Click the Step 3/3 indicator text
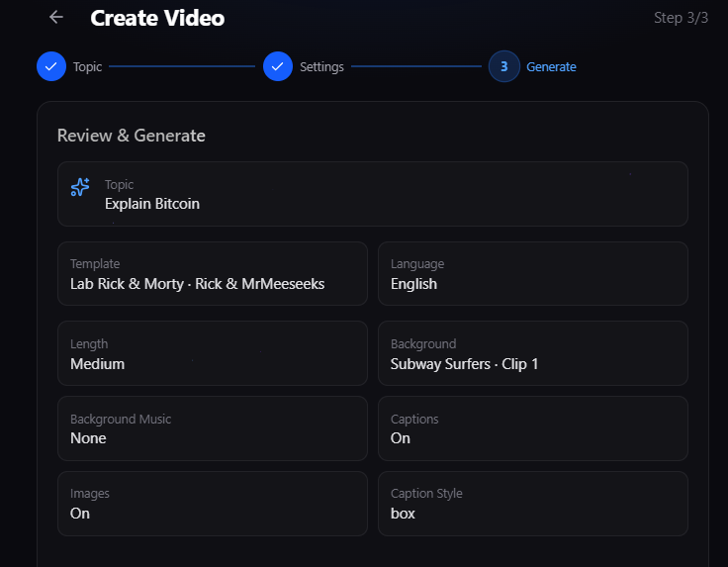Screen dimensions: 728x567 [681, 18]
